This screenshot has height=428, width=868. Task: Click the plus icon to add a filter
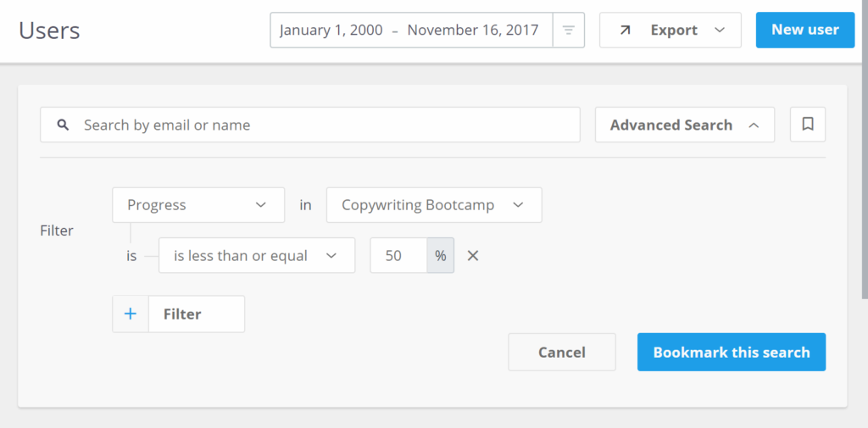coord(131,314)
